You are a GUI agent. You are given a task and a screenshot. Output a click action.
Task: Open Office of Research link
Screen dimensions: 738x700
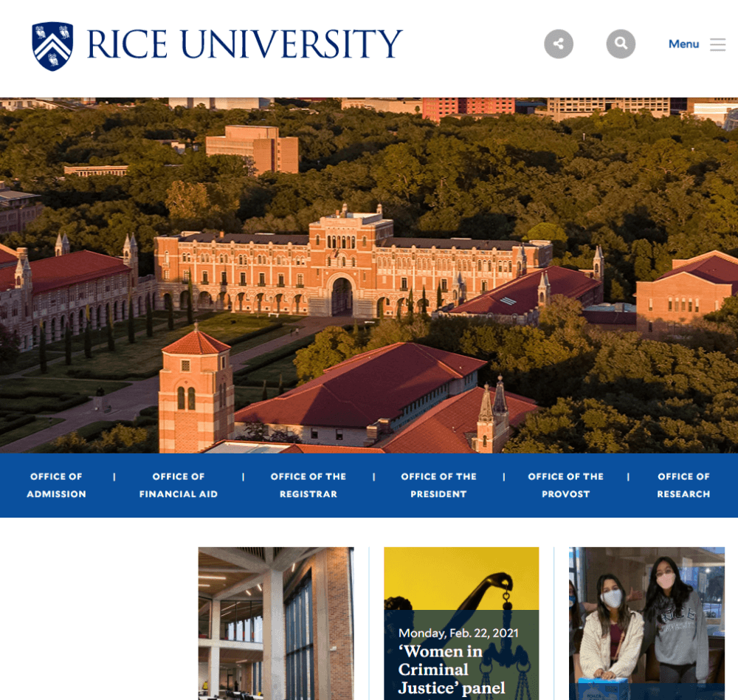point(683,485)
